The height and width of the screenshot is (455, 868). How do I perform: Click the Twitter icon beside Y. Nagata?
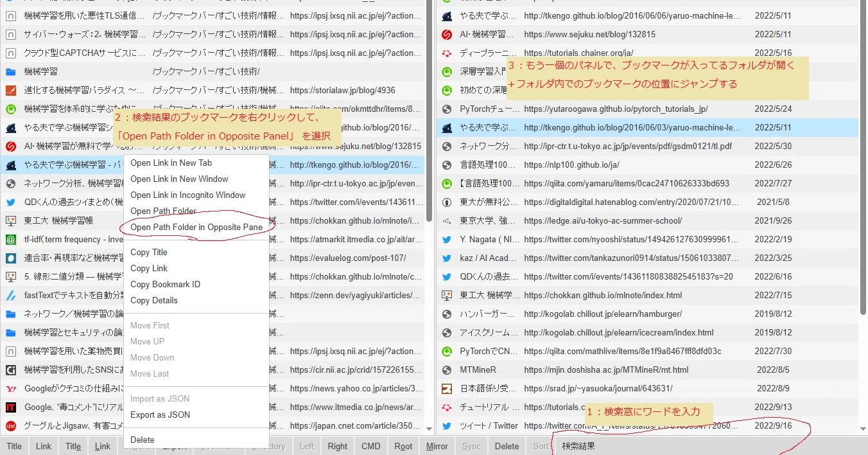[447, 239]
